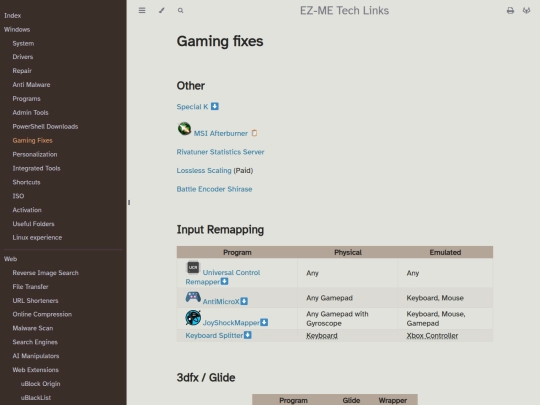Open ISO page in the sidebar
This screenshot has width=540, height=405.
(18, 196)
